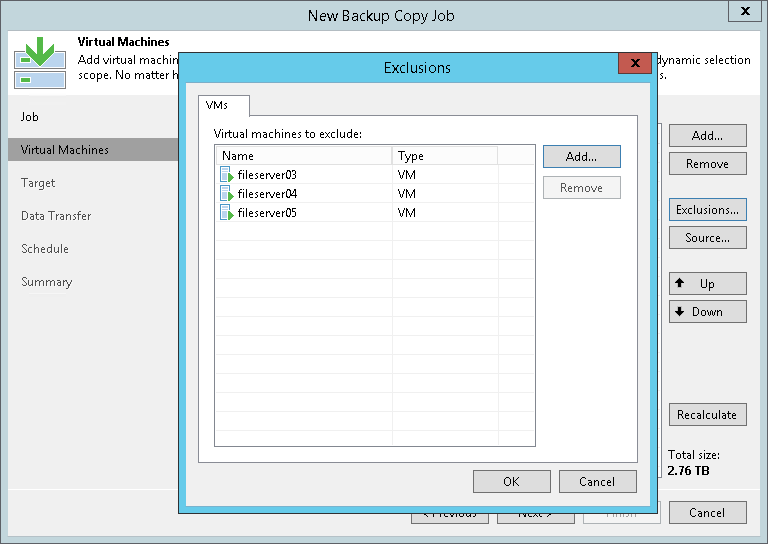The width and height of the screenshot is (768, 544).
Task: Click the Source... button
Action: [708, 237]
